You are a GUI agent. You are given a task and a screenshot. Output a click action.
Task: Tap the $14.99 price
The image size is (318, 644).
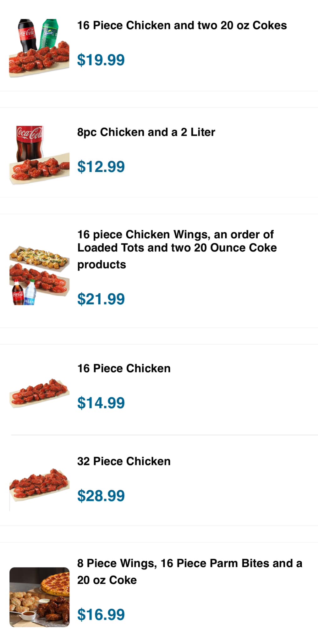tap(101, 403)
